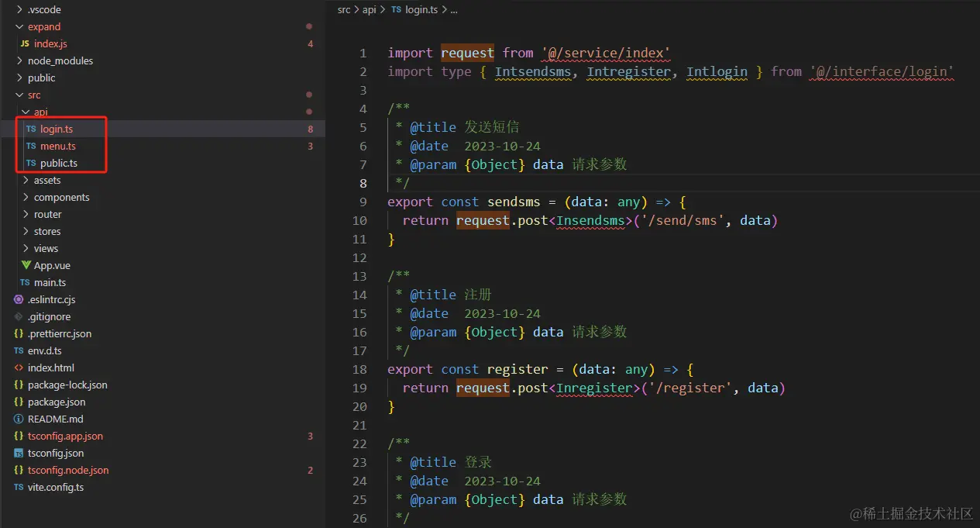Open tsconfig.app.json file
This screenshot has height=528, width=980.
pos(65,437)
